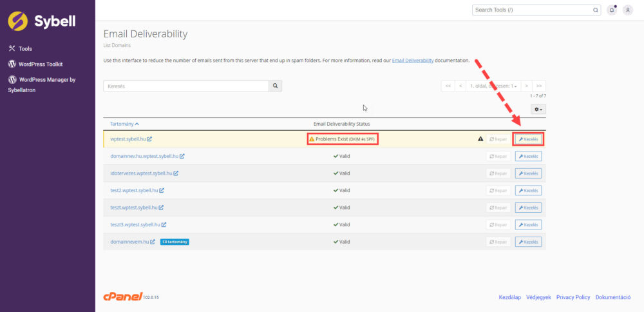Click external link icon beside teszt.wptest.sybell.hu
The width and height of the screenshot is (644, 312).
(162, 208)
